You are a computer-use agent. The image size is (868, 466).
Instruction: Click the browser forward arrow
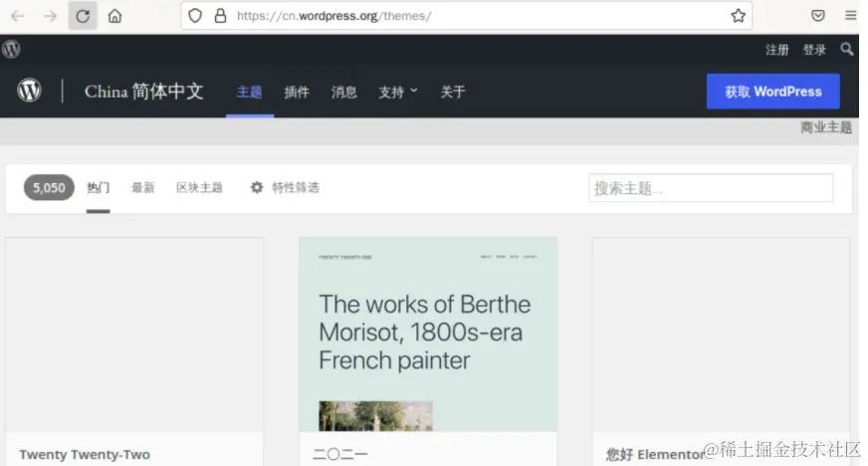(50, 16)
